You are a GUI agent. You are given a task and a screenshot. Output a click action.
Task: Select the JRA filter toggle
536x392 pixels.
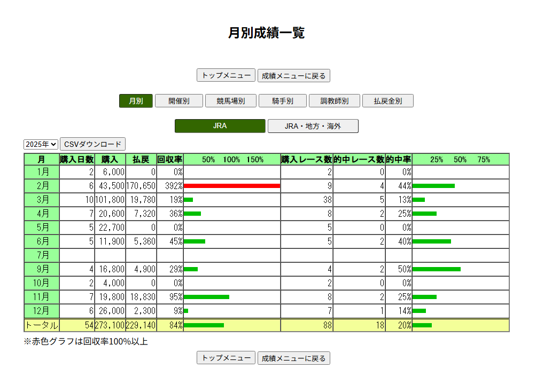click(x=220, y=126)
